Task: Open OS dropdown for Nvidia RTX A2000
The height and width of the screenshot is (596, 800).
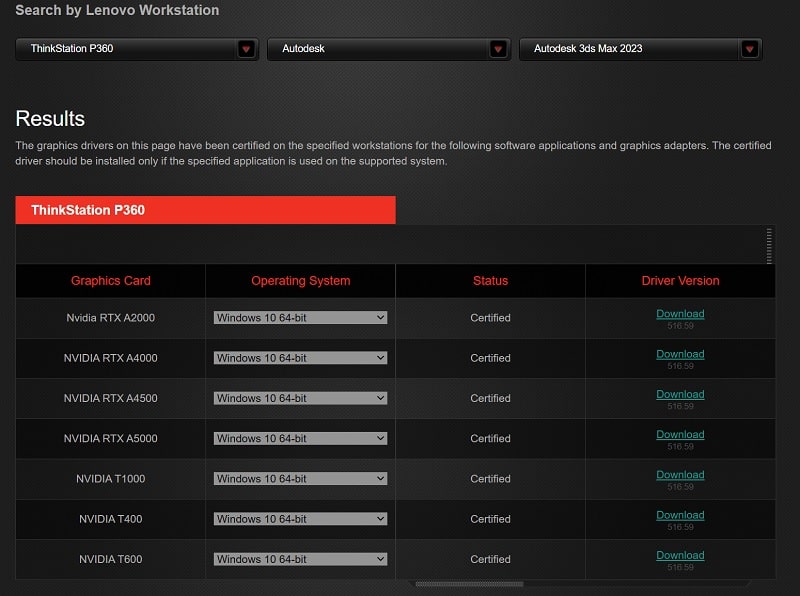Action: tap(300, 318)
